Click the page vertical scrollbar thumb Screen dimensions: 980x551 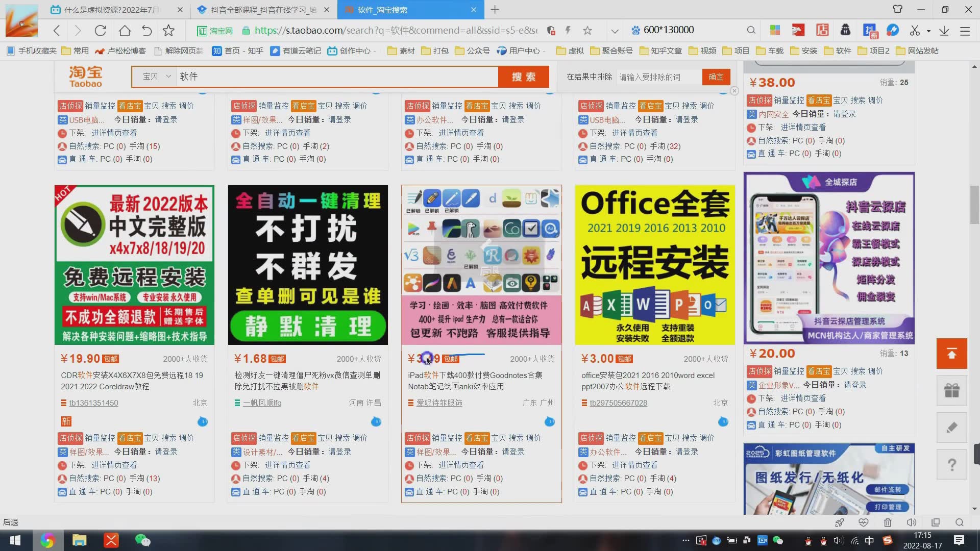[974, 205]
